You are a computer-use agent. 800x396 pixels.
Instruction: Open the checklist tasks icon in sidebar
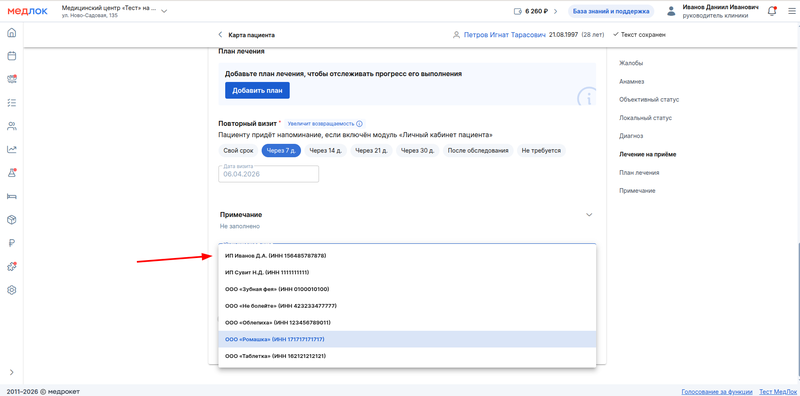coord(12,103)
